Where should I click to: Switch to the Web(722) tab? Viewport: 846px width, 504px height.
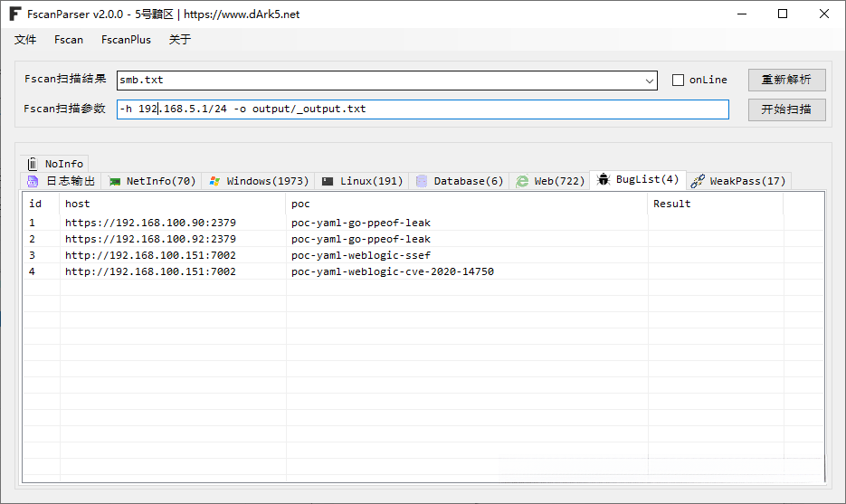[550, 181]
